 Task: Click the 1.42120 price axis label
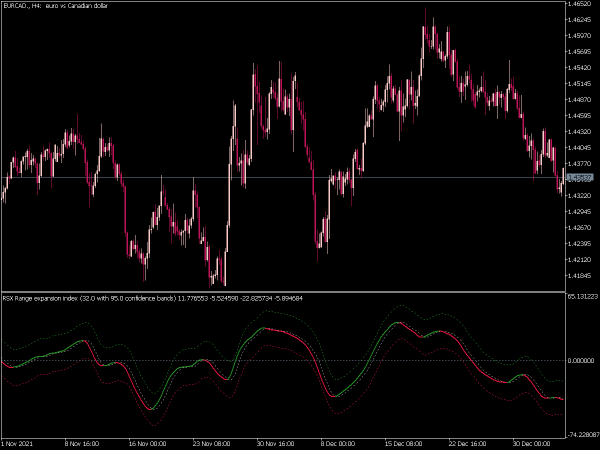[580, 259]
